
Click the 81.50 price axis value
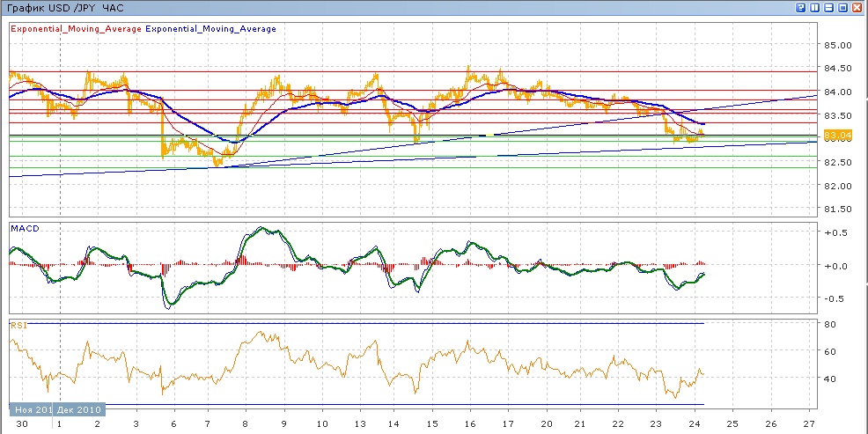[x=837, y=210]
